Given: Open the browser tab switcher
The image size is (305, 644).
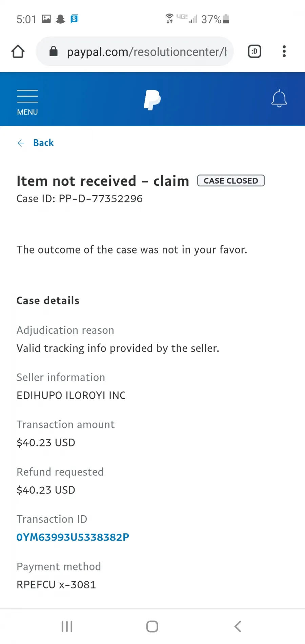Looking at the screenshot, I should tap(255, 52).
